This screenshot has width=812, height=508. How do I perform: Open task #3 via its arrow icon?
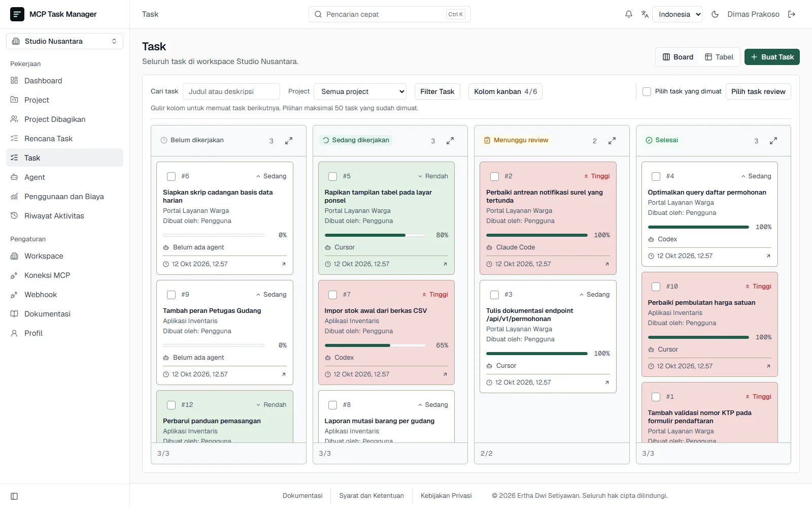607,383
